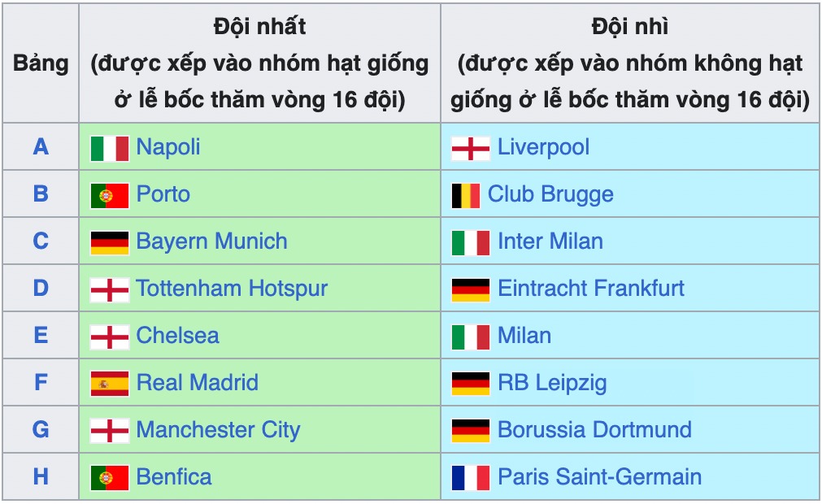Image resolution: width=822 pixels, height=504 pixels.
Task: Click the Belgian flag beside Club Brugge
Action: 465,195
